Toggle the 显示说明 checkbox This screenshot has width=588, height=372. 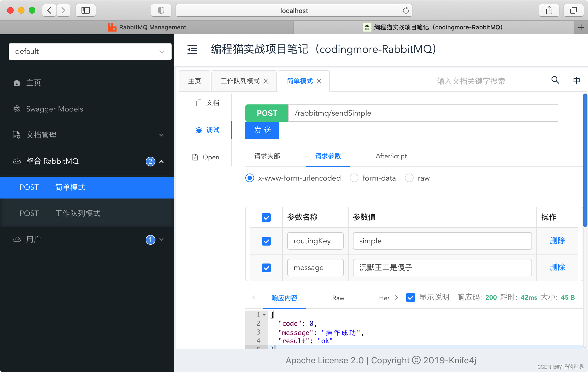pos(411,297)
